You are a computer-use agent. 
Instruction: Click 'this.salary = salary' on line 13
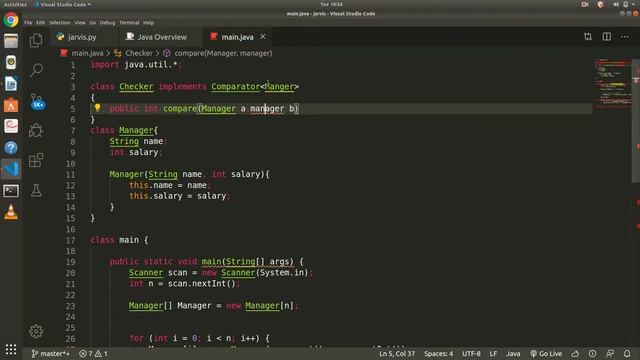click(x=178, y=196)
